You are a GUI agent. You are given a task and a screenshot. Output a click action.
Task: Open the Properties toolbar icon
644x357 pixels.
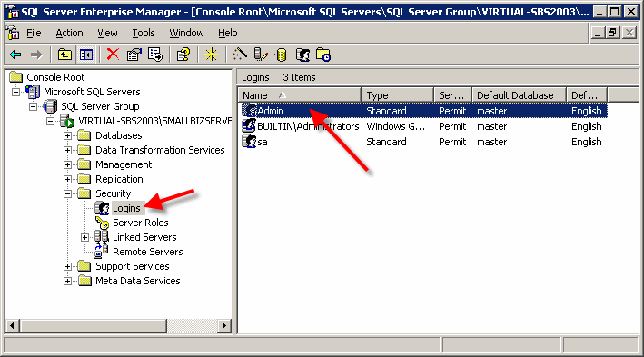134,55
